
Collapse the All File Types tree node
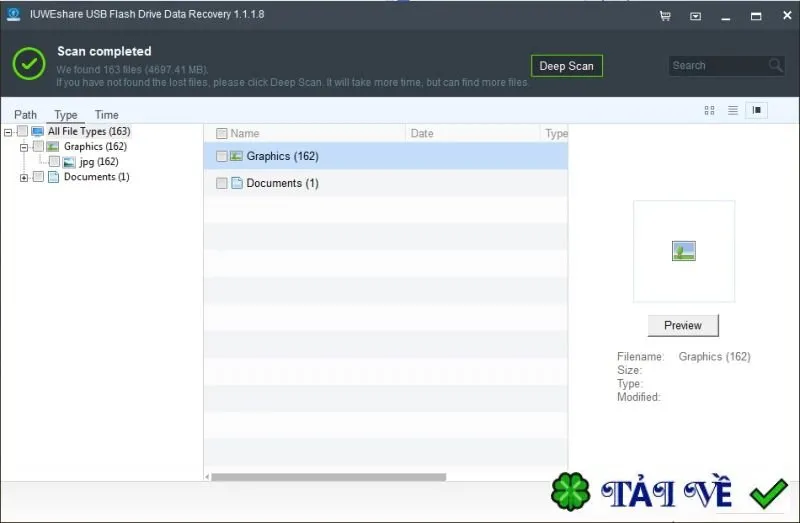(x=8, y=132)
